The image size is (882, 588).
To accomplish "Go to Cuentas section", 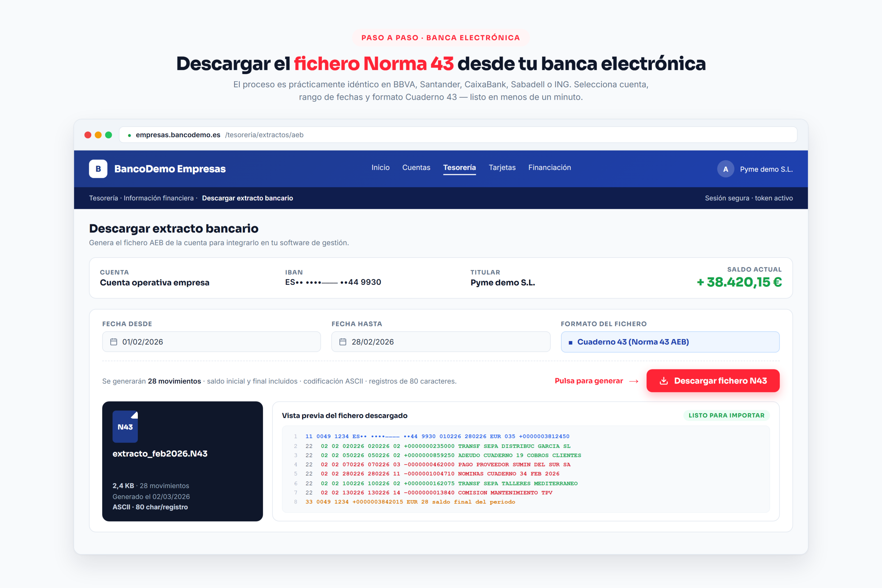I will (416, 168).
